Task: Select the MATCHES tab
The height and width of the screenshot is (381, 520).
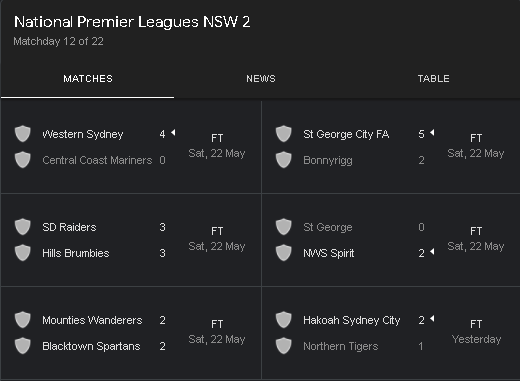Action: [x=88, y=79]
